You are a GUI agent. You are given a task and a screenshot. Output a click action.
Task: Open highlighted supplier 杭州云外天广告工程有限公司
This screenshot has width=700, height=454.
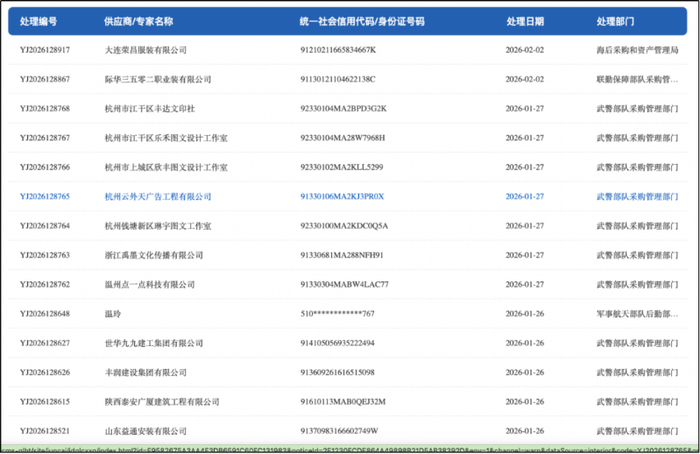coord(158,196)
